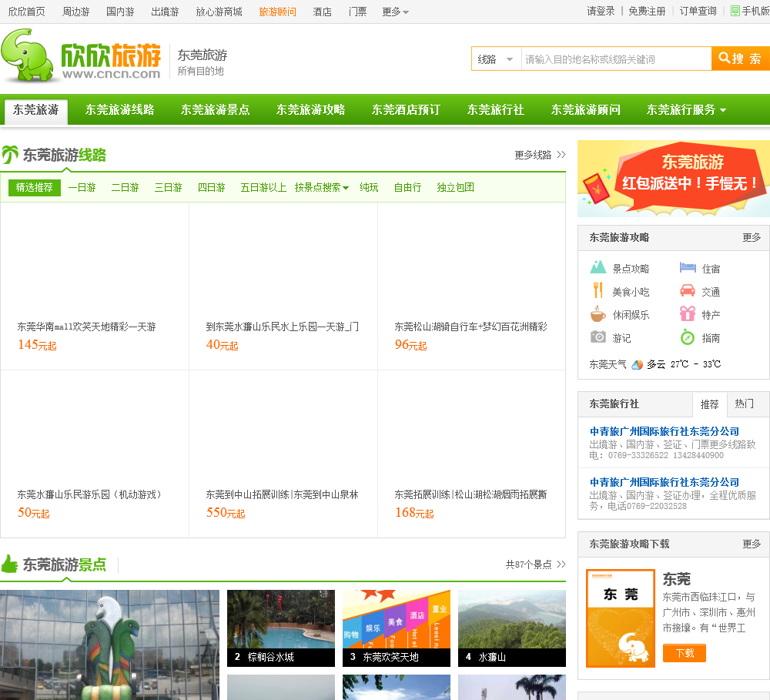This screenshot has width=770, height=700.
Task: Open the 棕榈谷水城 attraction thumbnail
Action: click(x=281, y=628)
